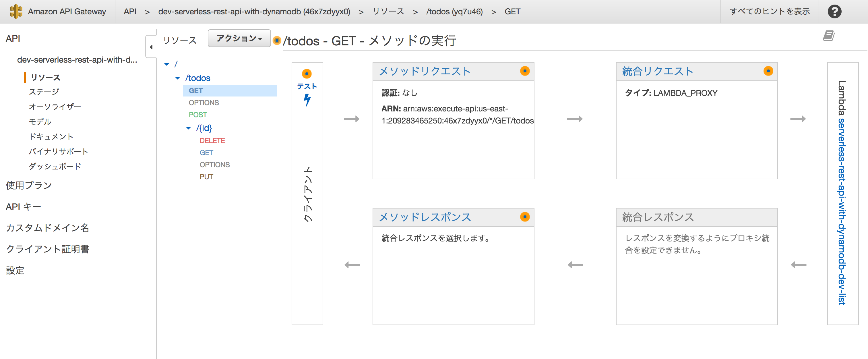Screen dimensions: 868x359
Task: Click hint dot beside /todos title
Action: click(277, 40)
